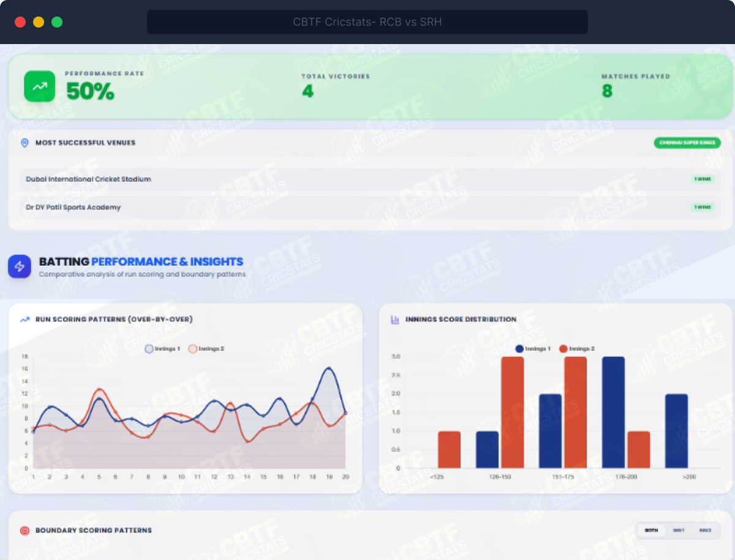Click the red target icon beside Boundary Scoring Patterns

click(x=24, y=531)
